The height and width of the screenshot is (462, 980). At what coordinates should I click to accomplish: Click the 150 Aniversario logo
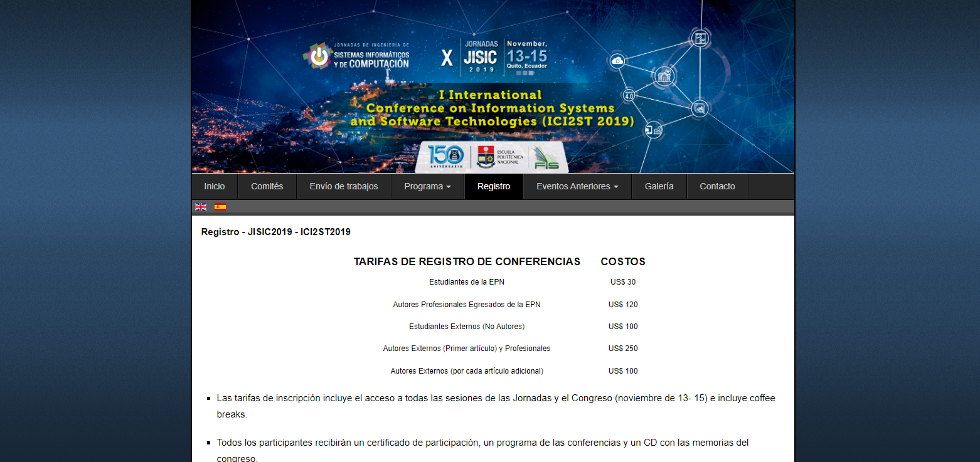tap(446, 157)
